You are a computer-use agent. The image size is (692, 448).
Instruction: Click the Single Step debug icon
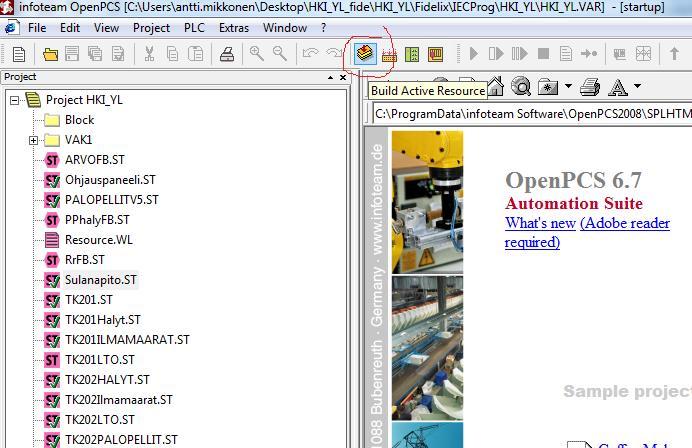pyautogui.click(x=496, y=54)
